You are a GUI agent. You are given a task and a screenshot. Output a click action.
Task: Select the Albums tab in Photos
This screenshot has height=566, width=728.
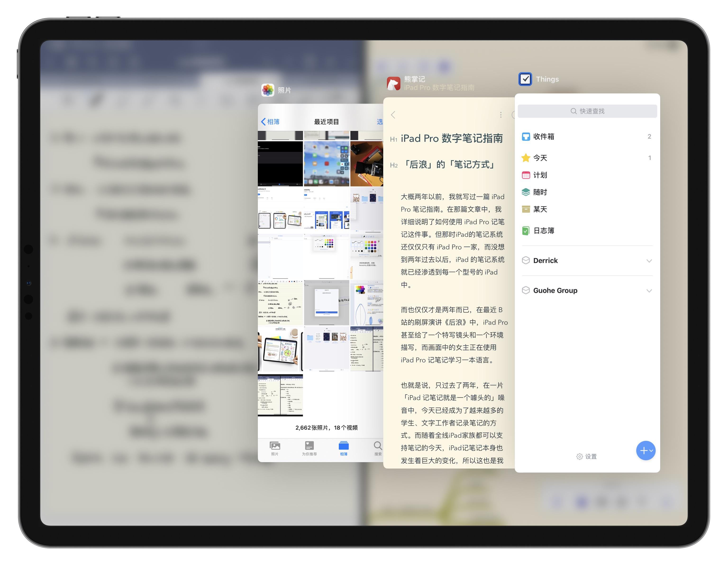[x=344, y=448]
